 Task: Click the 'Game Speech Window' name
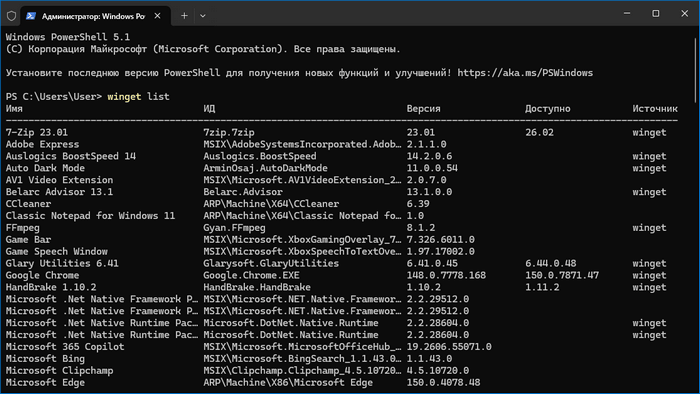click(x=57, y=251)
